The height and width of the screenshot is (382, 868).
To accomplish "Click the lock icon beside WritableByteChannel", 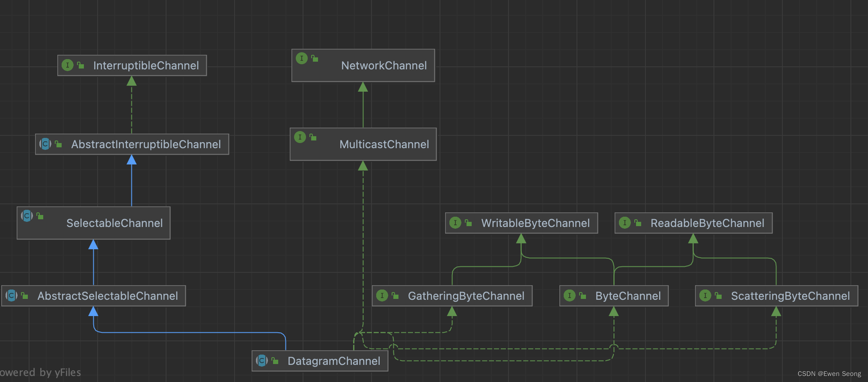I will (x=468, y=223).
